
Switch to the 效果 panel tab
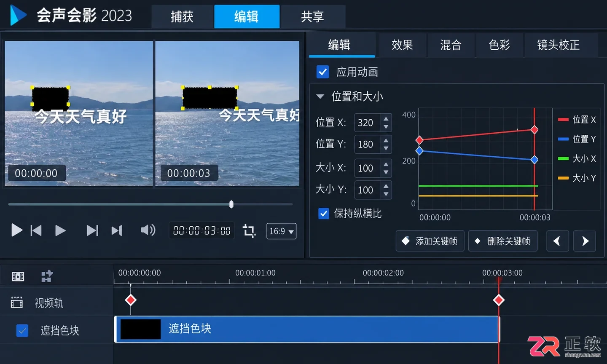point(402,45)
